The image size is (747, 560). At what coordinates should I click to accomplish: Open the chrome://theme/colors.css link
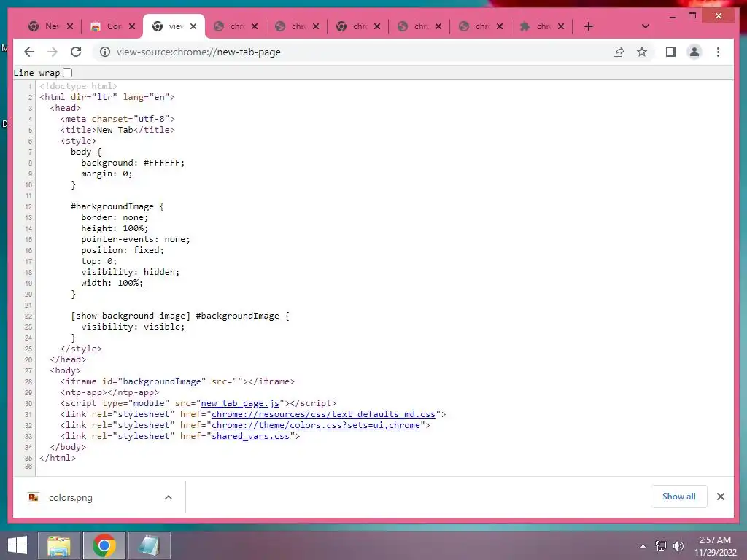[316, 425]
